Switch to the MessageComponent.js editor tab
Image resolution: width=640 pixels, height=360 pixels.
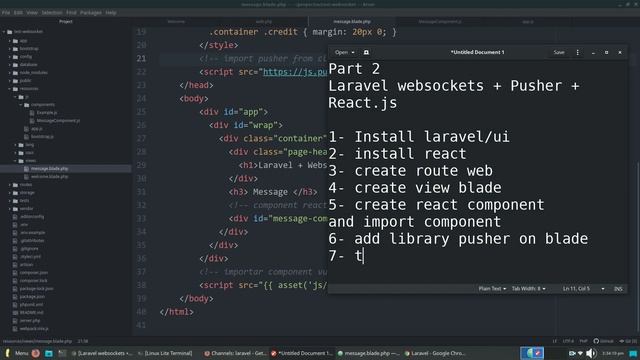click(440, 22)
